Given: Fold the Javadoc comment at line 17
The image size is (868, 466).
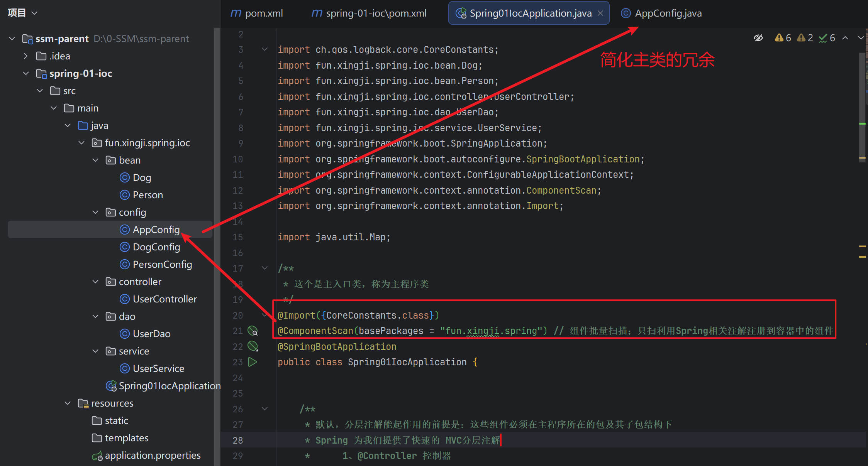Looking at the screenshot, I should [265, 268].
